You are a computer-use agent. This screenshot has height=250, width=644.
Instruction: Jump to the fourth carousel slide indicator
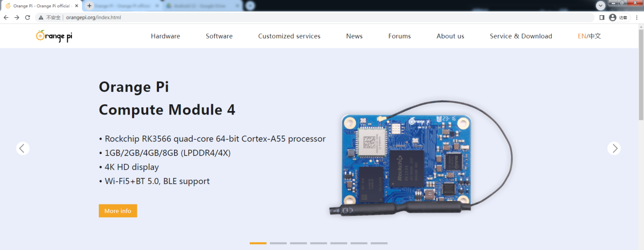(x=318, y=243)
